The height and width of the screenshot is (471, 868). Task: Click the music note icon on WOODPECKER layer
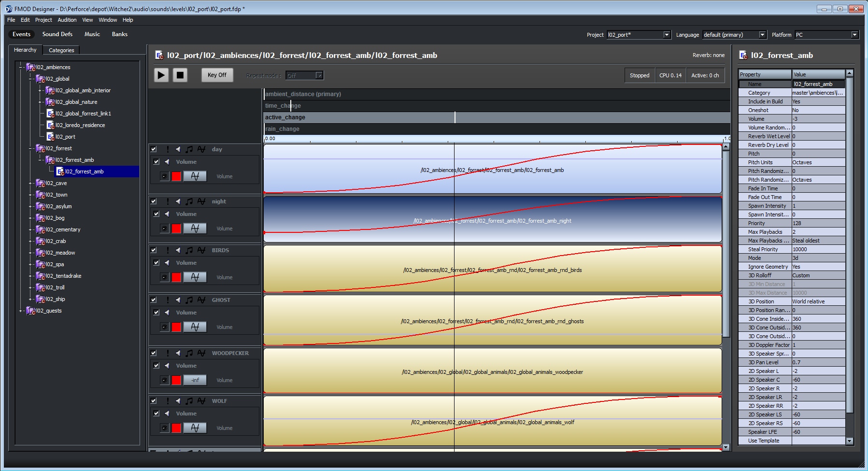(x=189, y=353)
